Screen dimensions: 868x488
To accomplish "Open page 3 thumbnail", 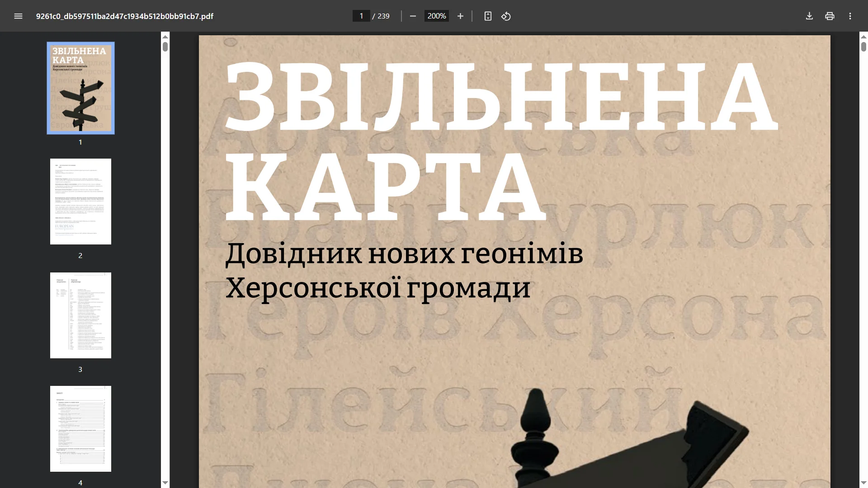I will click(80, 315).
